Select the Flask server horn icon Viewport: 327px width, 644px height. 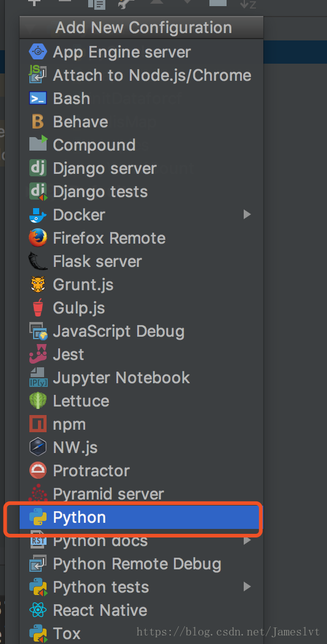coord(38,261)
